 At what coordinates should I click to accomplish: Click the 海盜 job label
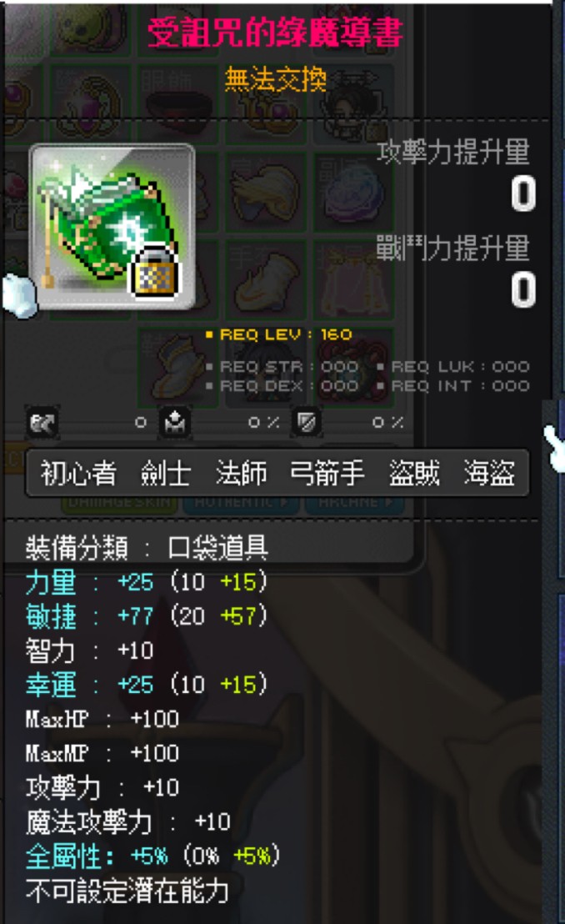490,473
